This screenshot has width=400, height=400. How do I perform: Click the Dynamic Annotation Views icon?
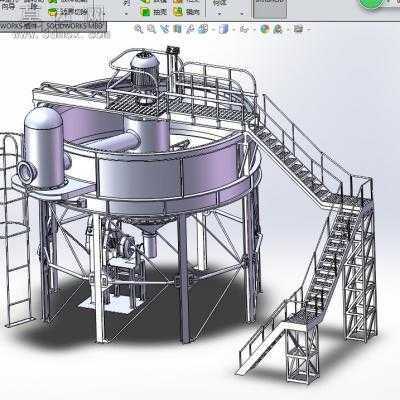pos(190,29)
